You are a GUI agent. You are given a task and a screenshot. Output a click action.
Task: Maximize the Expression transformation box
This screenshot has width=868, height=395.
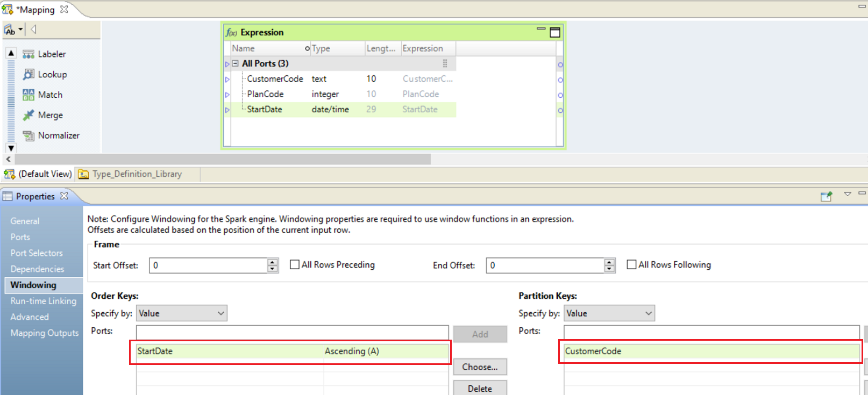[555, 32]
